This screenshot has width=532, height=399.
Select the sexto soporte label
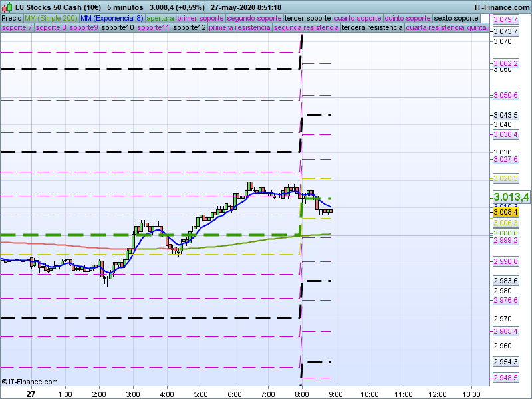456,18
